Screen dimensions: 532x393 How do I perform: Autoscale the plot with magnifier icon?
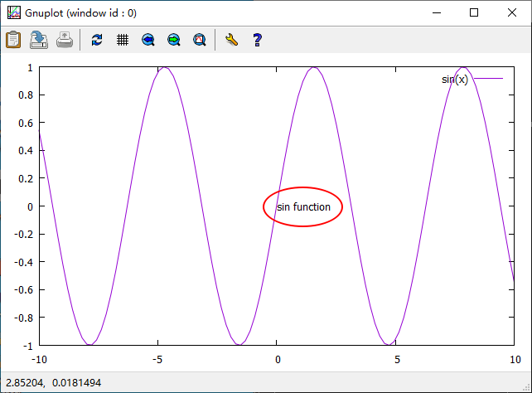pyautogui.click(x=200, y=40)
